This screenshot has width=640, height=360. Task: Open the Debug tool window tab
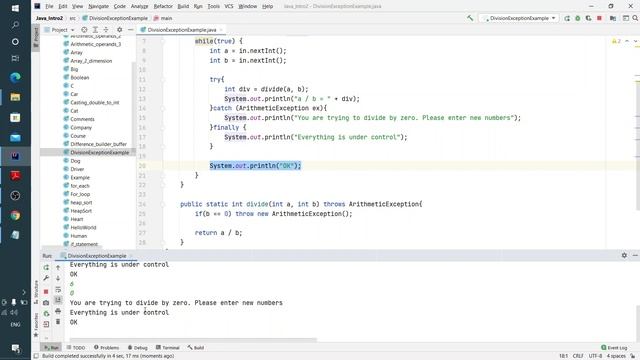tap(138, 347)
